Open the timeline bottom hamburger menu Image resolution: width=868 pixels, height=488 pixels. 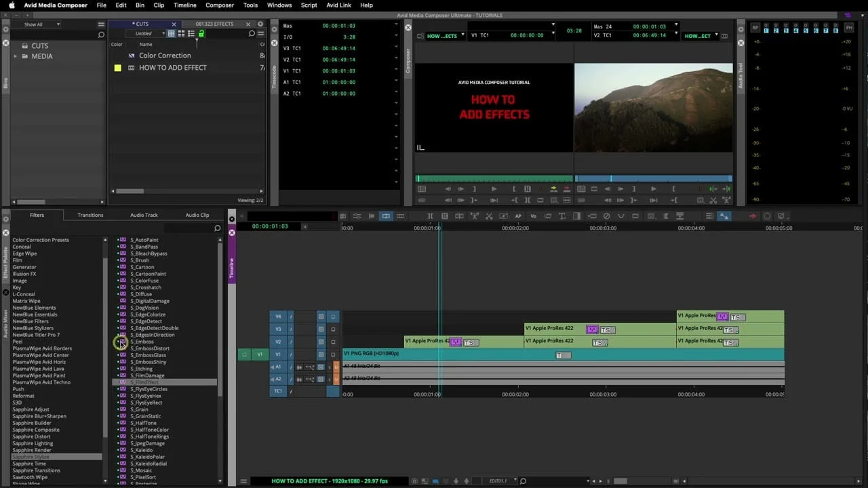coord(243,481)
